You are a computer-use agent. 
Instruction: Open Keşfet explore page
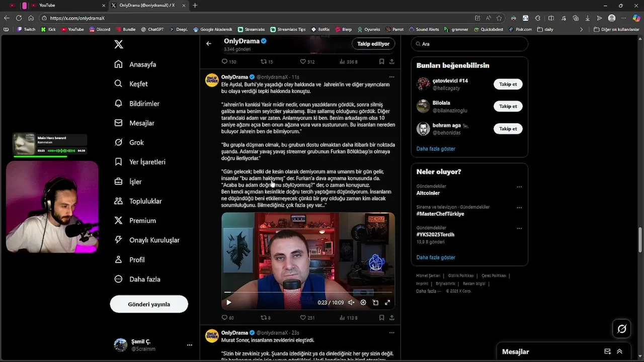coord(131,84)
